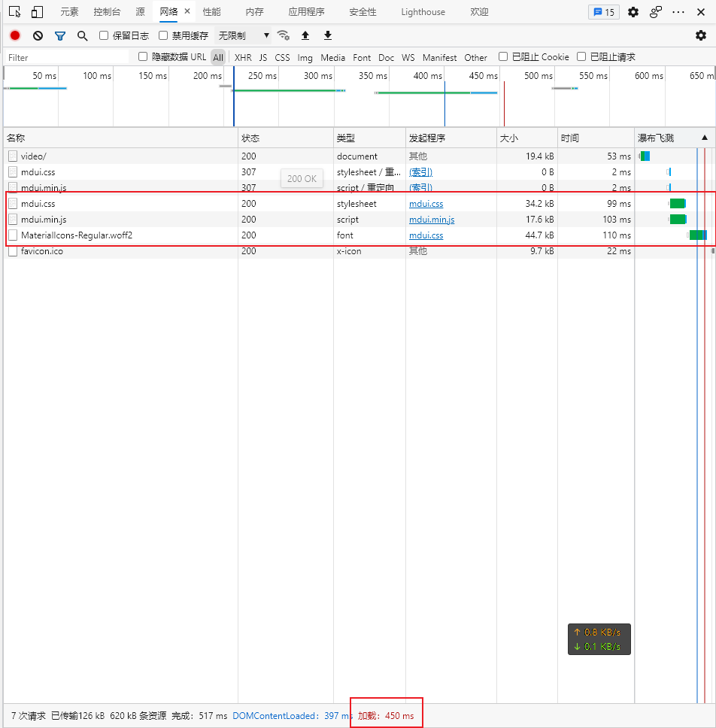
Task: Toggle device emulation icon
Action: pos(37,11)
